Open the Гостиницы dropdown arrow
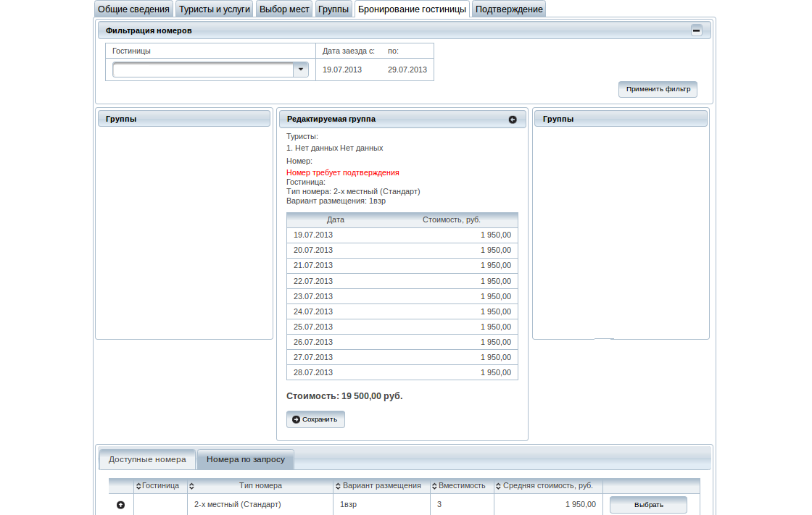This screenshot has height=515, width=812. tap(300, 70)
